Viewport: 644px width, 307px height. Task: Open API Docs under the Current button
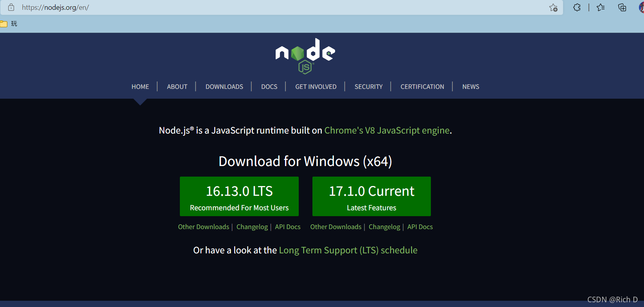[x=420, y=227]
